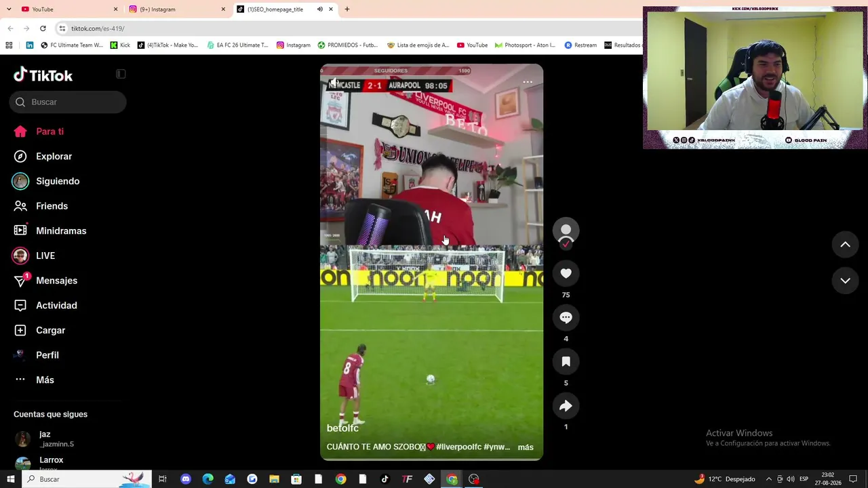The height and width of the screenshot is (488, 868).
Task: Open the LinkedIn bookmark
Action: (30, 45)
